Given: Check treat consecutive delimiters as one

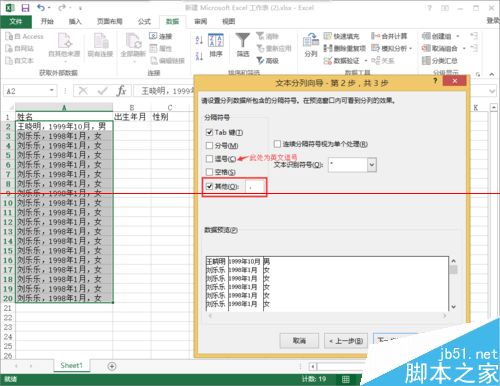Looking at the screenshot, I should [277, 144].
